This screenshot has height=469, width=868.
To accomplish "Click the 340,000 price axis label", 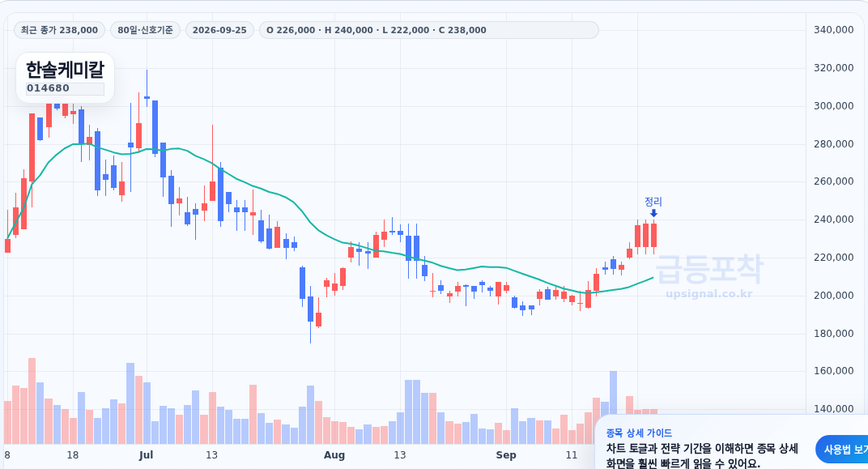I will 833,30.
